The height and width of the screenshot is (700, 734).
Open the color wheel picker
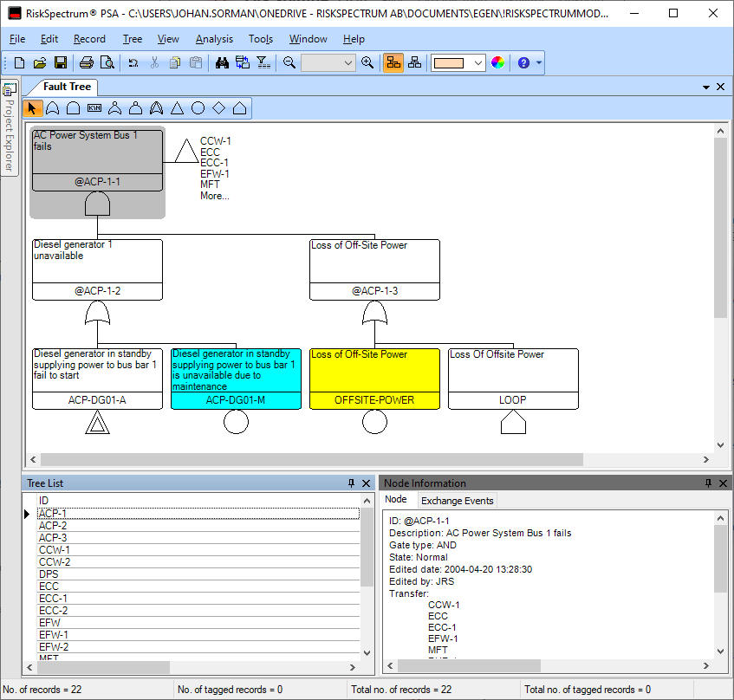(497, 62)
